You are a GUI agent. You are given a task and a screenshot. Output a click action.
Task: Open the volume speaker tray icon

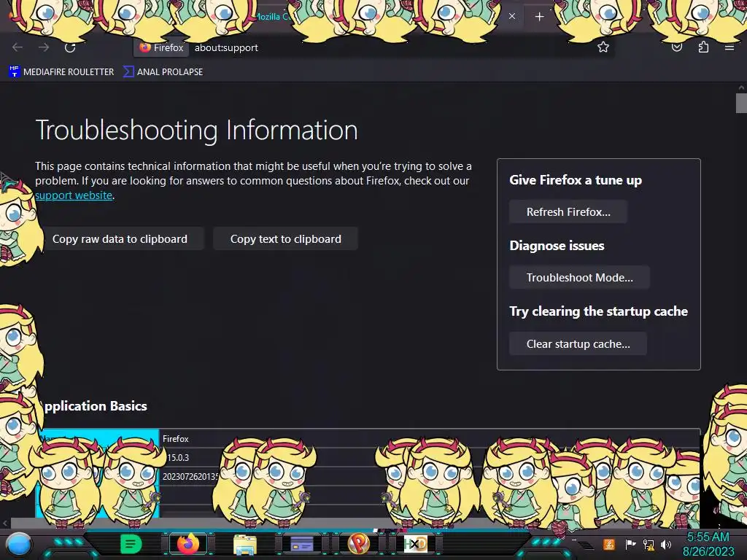[666, 544]
